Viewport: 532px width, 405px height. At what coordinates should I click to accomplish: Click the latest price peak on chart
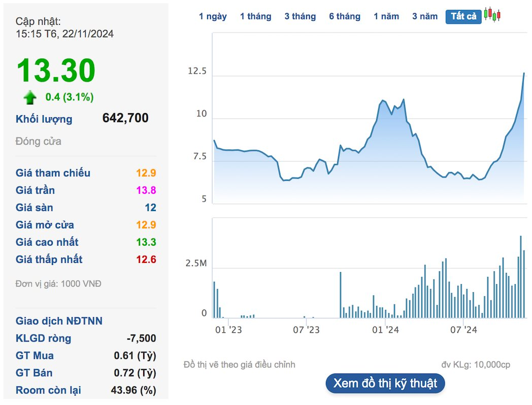524,73
